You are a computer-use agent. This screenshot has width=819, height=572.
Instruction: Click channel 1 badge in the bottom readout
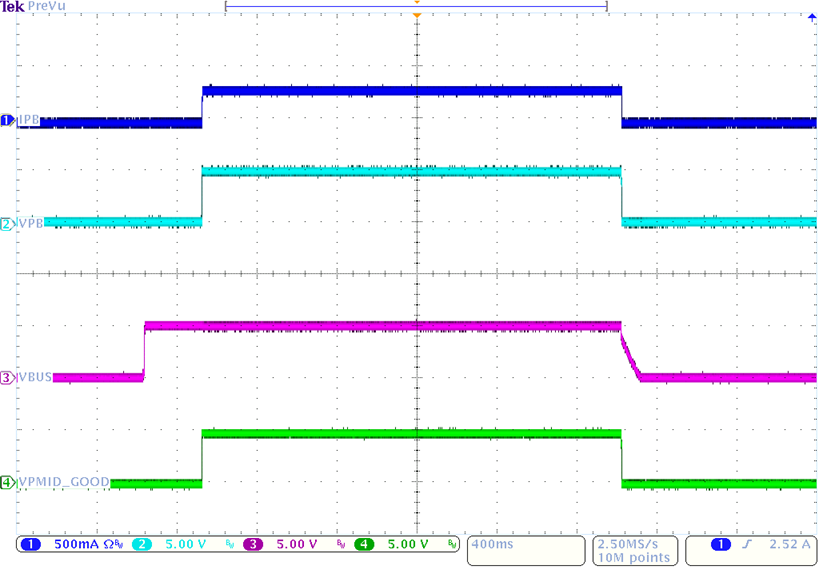tap(30, 545)
